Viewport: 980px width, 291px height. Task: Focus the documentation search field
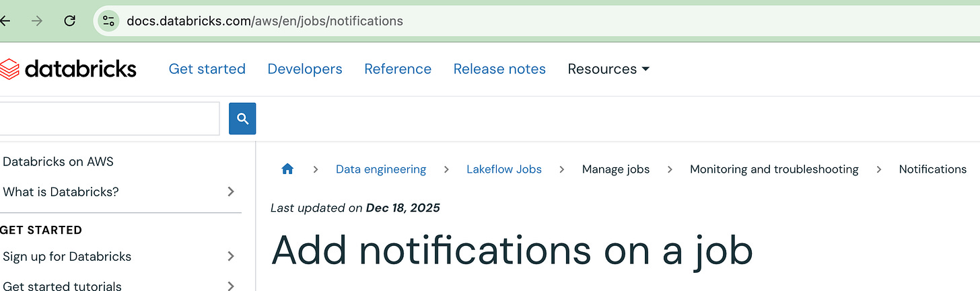point(110,119)
